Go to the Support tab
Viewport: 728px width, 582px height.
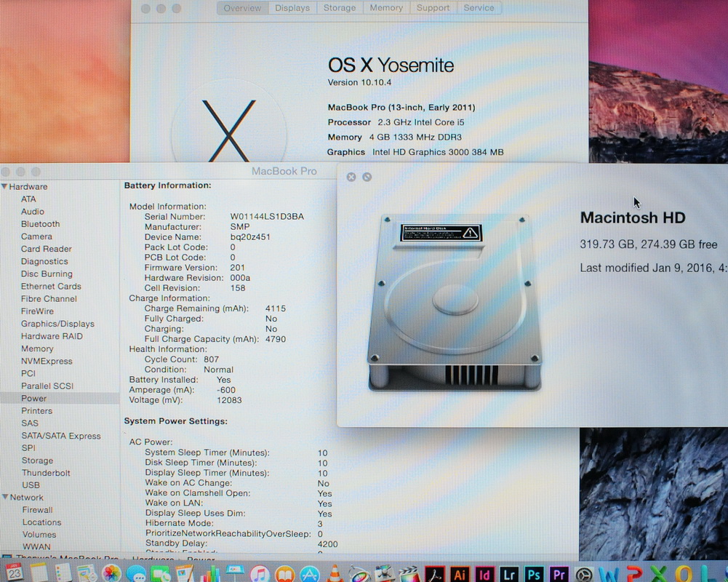pos(433,8)
